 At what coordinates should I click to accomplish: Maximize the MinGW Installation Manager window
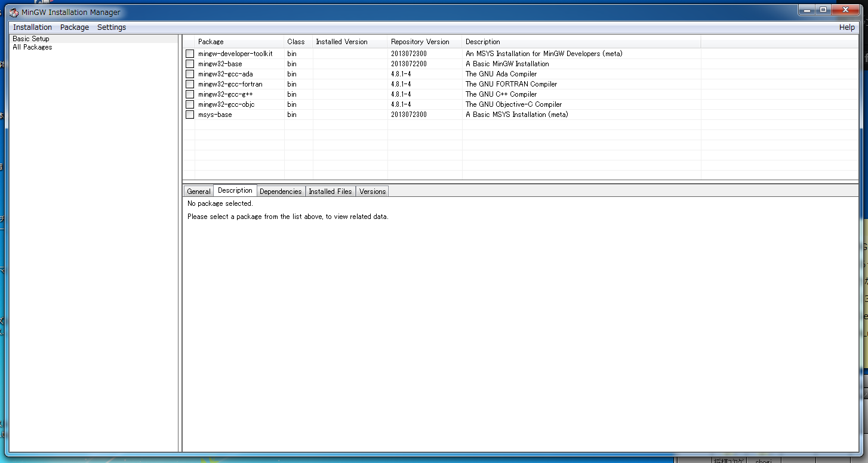pos(823,10)
